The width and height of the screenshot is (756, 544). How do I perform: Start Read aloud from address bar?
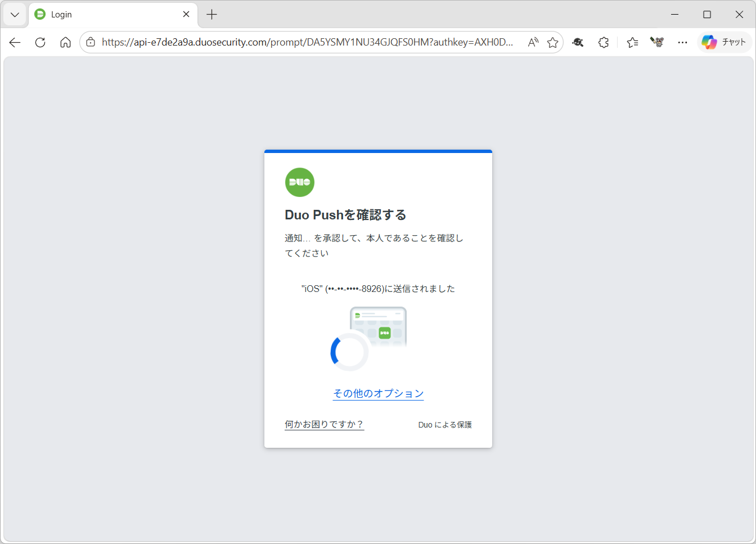(533, 42)
